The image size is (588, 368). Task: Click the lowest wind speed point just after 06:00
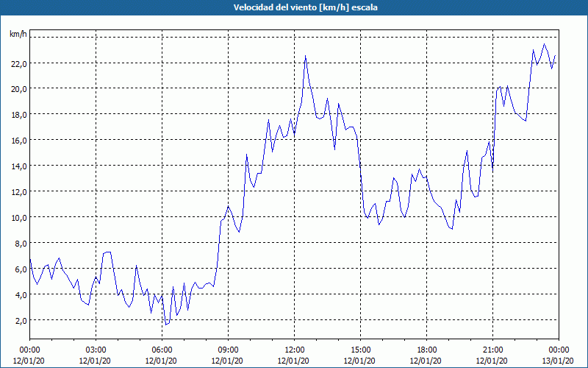166,325
